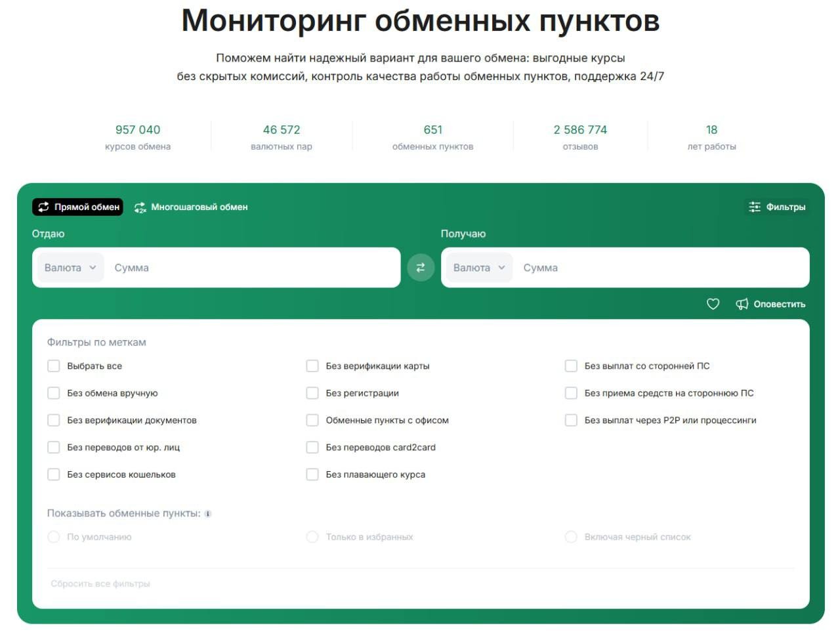840x634 pixels.
Task: Enable Без верификации карты filter
Action: point(312,366)
